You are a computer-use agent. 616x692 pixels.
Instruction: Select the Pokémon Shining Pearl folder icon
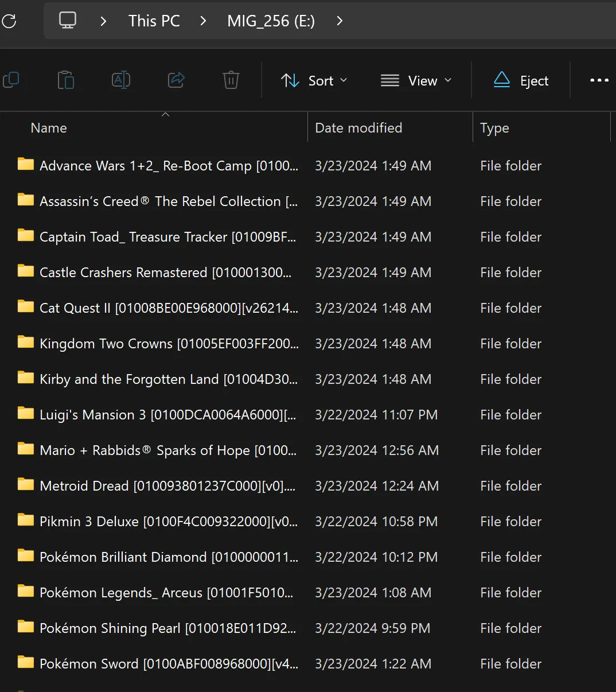[x=25, y=627]
